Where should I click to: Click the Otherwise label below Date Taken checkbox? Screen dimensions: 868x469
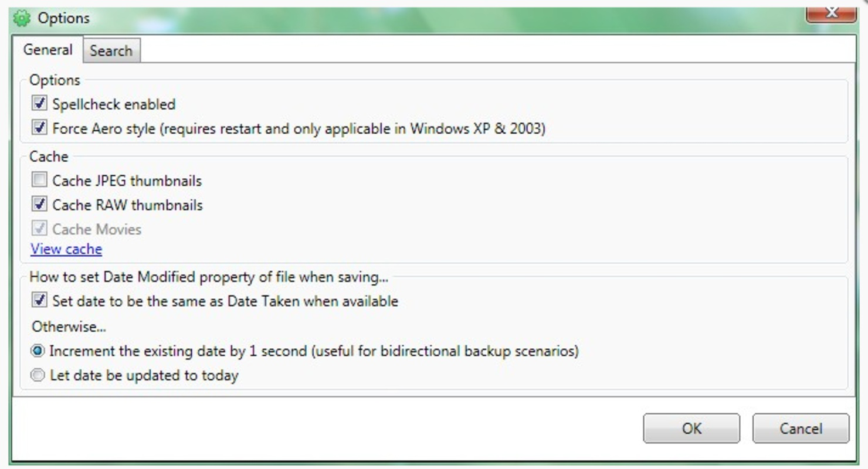tap(68, 326)
